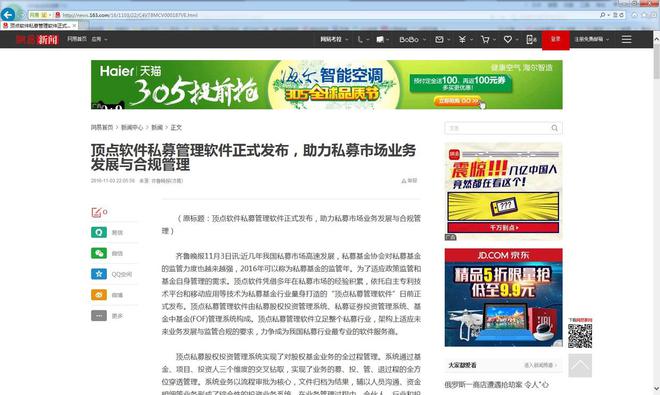660x395 pixels.
Task: Go back with the browser back arrow
Action: coord(8,15)
